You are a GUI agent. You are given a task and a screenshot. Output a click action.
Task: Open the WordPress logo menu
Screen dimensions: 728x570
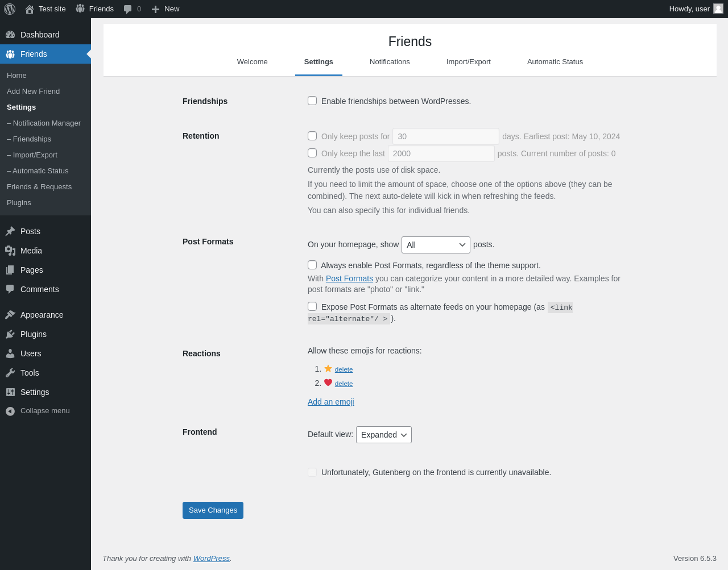(10, 9)
